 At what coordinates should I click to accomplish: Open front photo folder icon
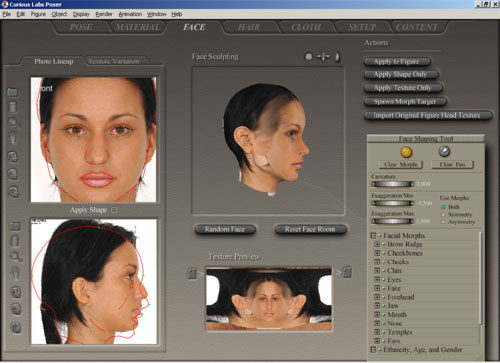(12, 92)
